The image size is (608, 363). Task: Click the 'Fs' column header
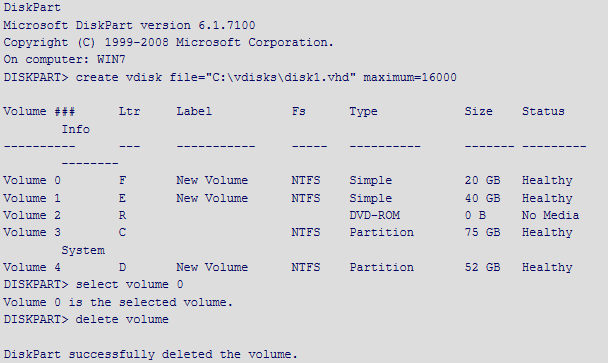point(299,111)
